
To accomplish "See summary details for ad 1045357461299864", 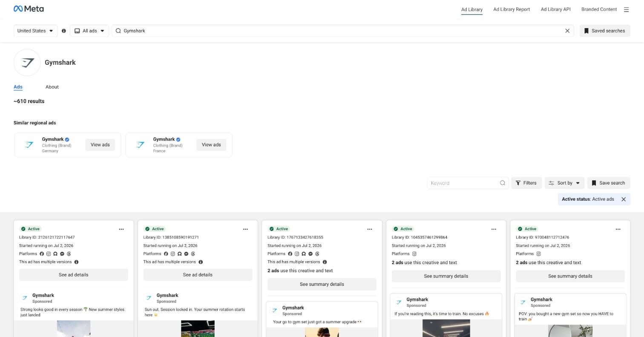I will (x=446, y=276).
